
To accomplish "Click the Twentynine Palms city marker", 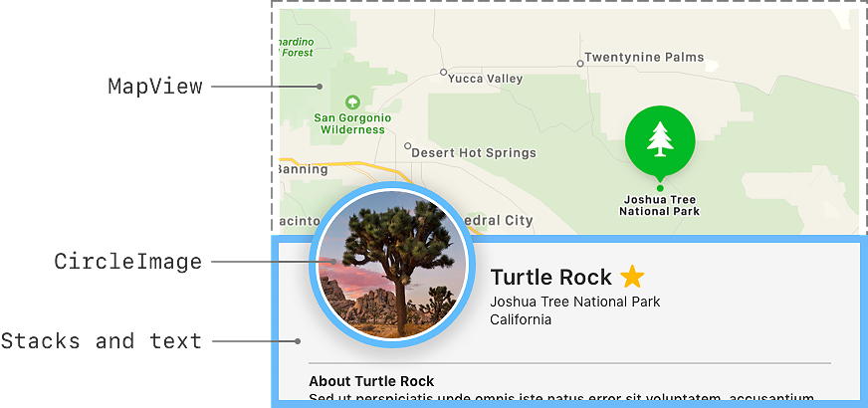I will [580, 63].
